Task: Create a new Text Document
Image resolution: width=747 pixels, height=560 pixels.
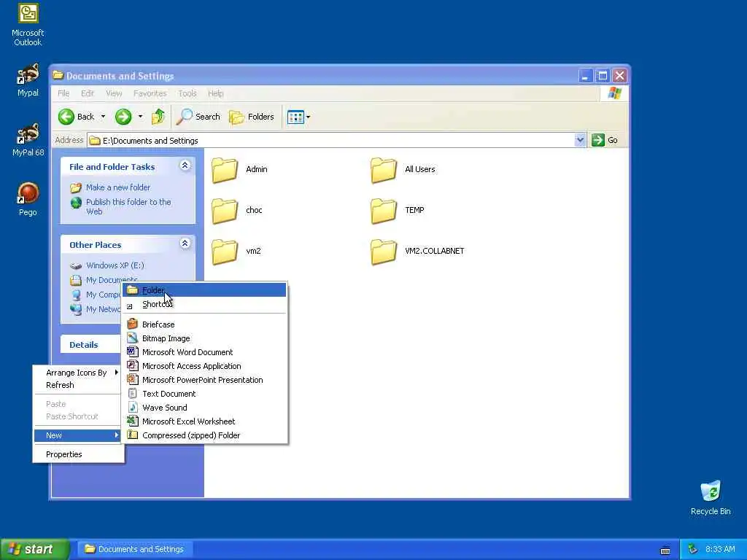Action: 204,394
